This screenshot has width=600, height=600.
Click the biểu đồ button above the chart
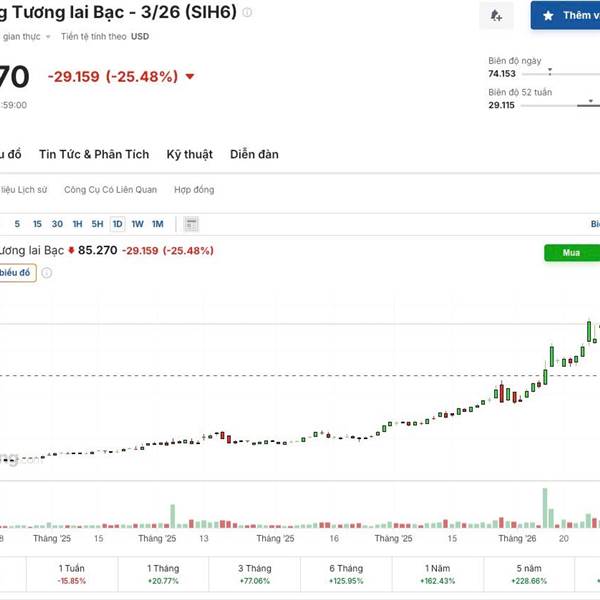[x=18, y=273]
